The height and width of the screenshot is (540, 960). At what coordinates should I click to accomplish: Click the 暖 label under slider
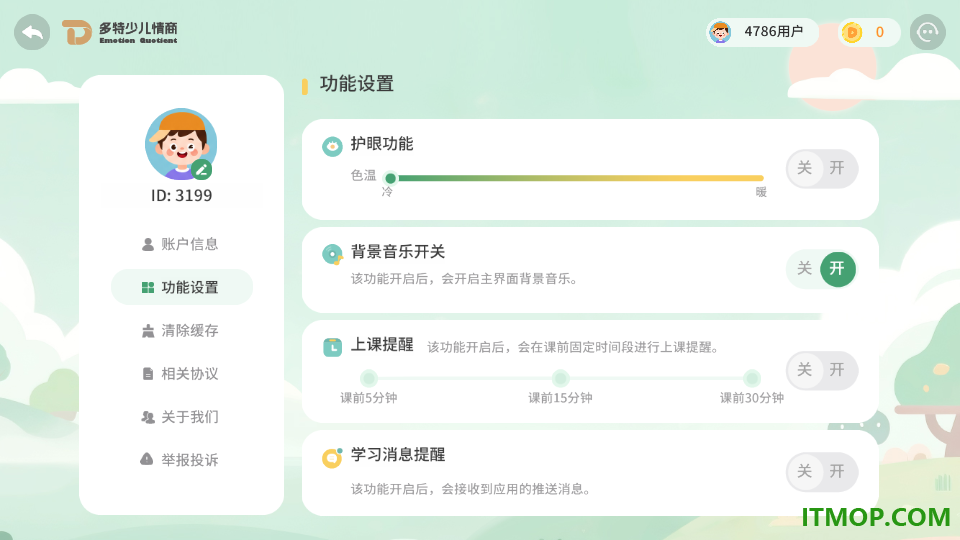coord(761,192)
